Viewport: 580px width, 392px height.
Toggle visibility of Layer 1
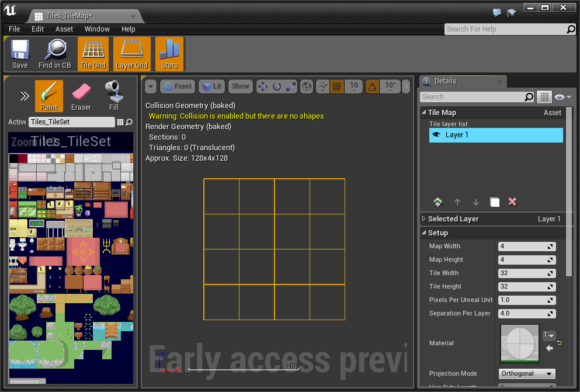click(x=436, y=135)
